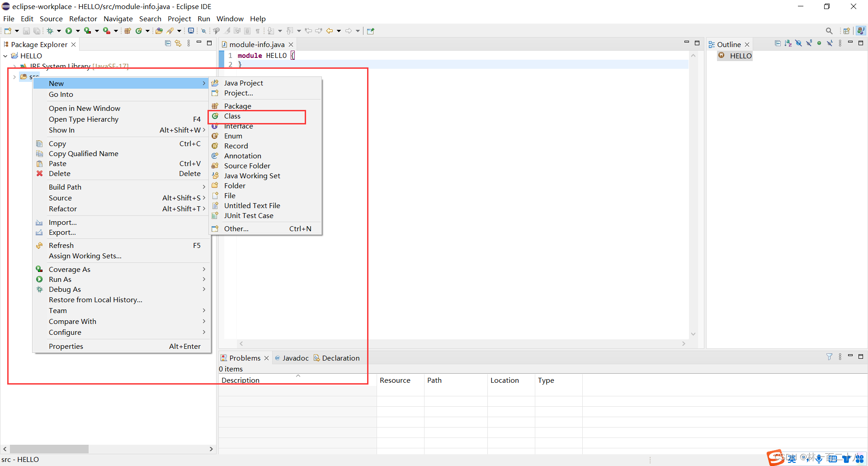Open Package Explorer View Menu dots
Viewport: 868px width, 466px height.
tap(189, 43)
